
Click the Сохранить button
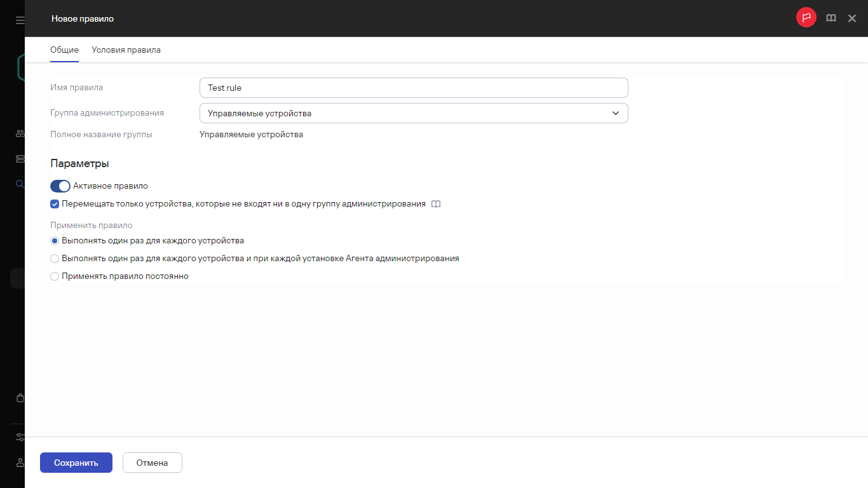[76, 463]
